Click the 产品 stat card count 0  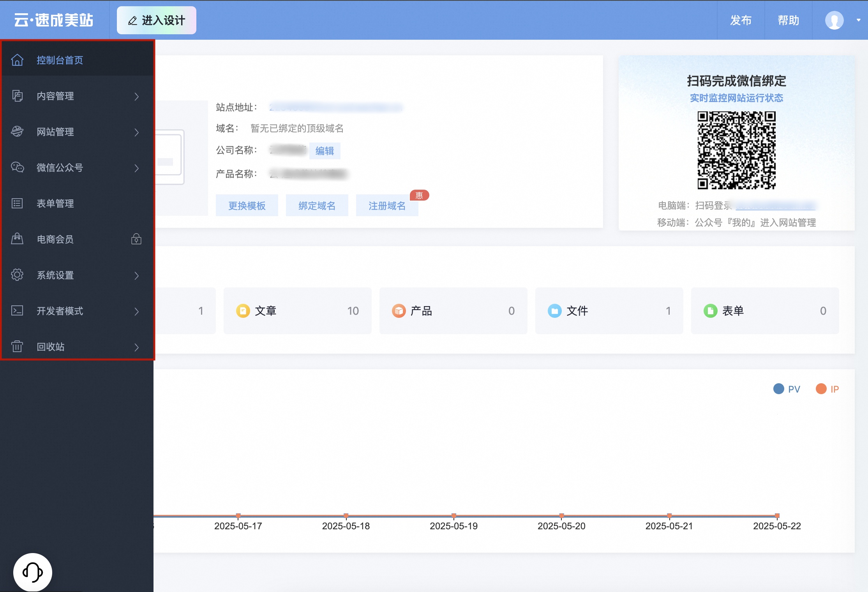pyautogui.click(x=512, y=311)
